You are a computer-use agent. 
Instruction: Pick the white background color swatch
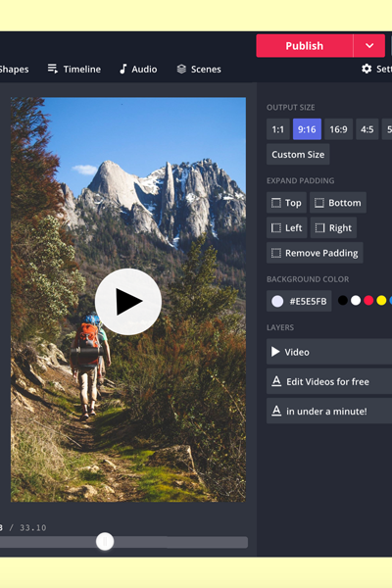(356, 301)
